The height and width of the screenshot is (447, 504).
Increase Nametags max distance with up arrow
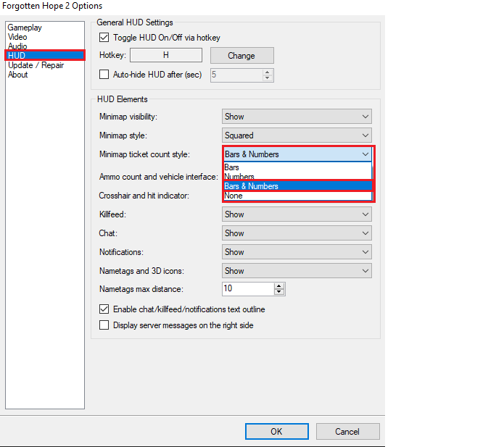[x=279, y=285]
